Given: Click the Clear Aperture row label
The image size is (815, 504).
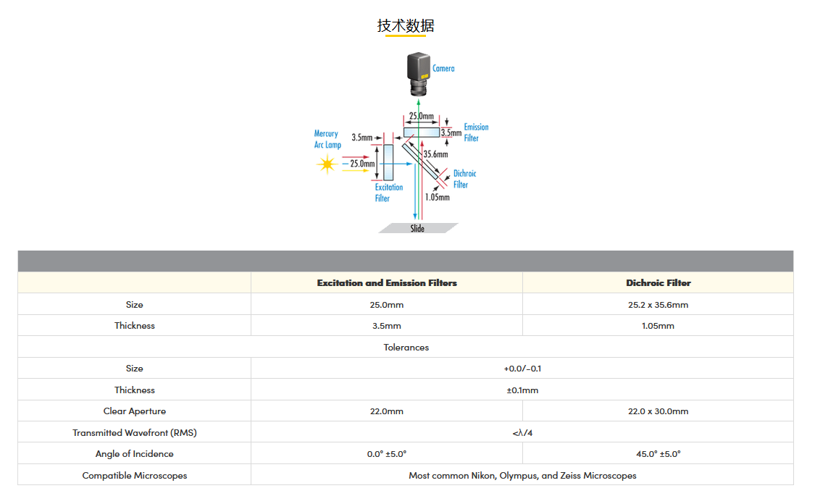Looking at the screenshot, I should coord(135,411).
